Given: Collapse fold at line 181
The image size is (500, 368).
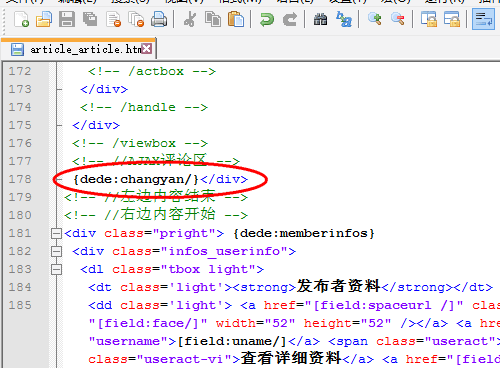Looking at the screenshot, I should click(56, 233).
